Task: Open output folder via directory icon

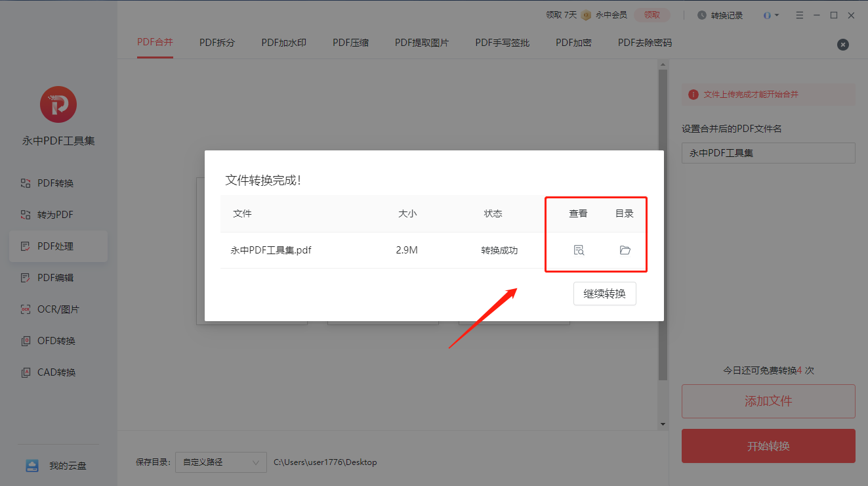Action: [x=625, y=250]
